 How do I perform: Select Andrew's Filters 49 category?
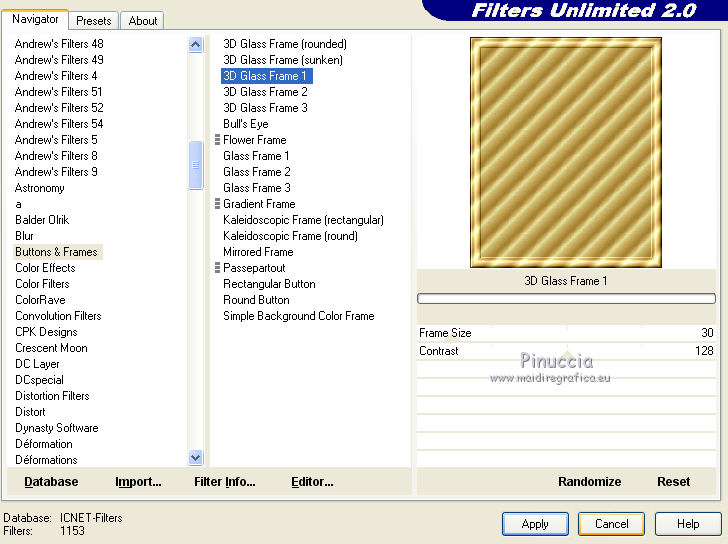tap(59, 60)
